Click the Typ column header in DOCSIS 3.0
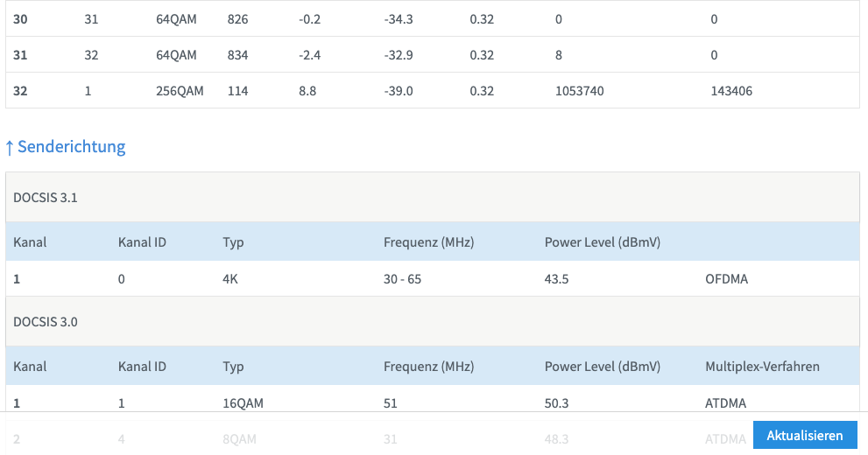Image resolution: width=868 pixels, height=455 pixels. (x=233, y=367)
